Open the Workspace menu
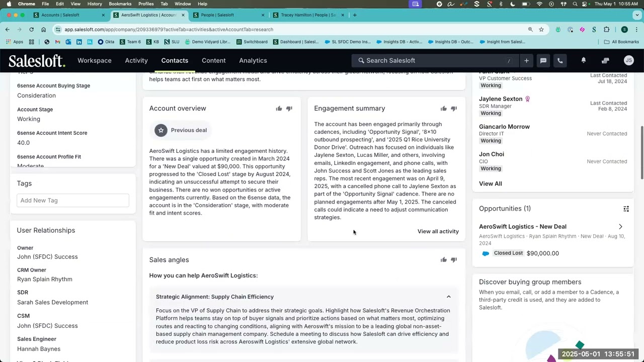The image size is (644, 362). point(95,60)
